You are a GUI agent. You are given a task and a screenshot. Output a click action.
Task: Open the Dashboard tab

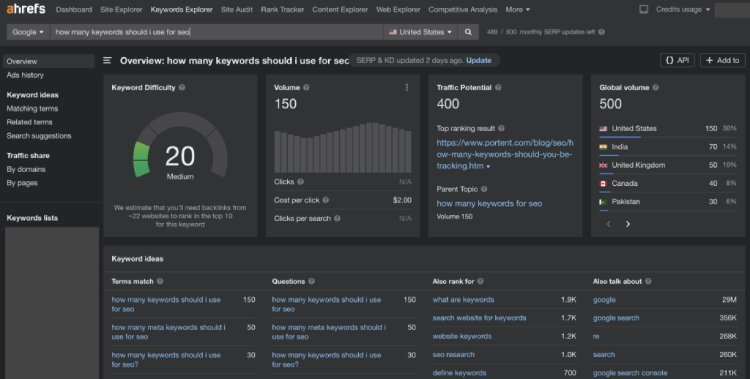[74, 10]
